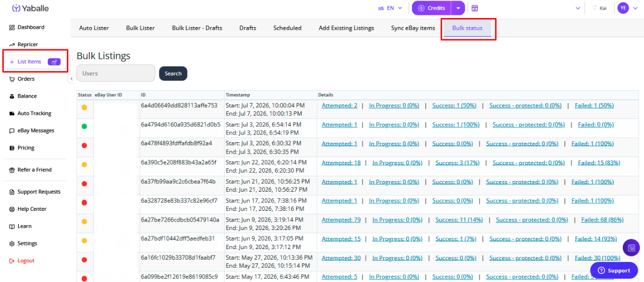
Task: Click the red status dot for 6a478f4893fdffafdb8f92a4
Action: 84,146
